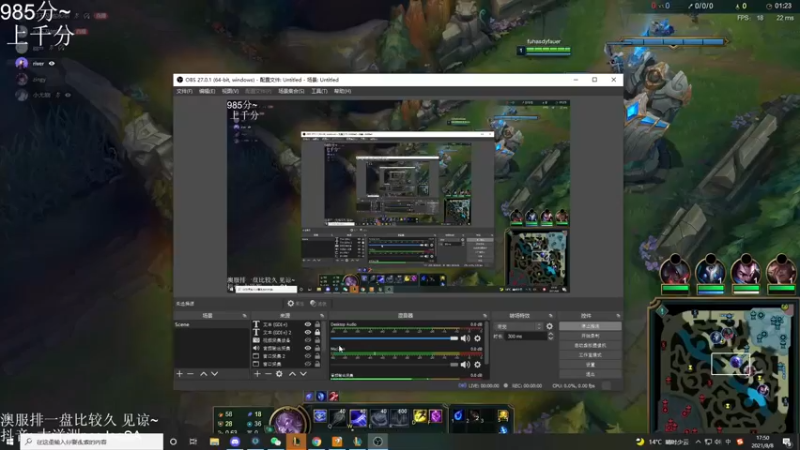Click Desktop Audio volume slider handle
This screenshot has height=450, width=800.
[x=454, y=338]
